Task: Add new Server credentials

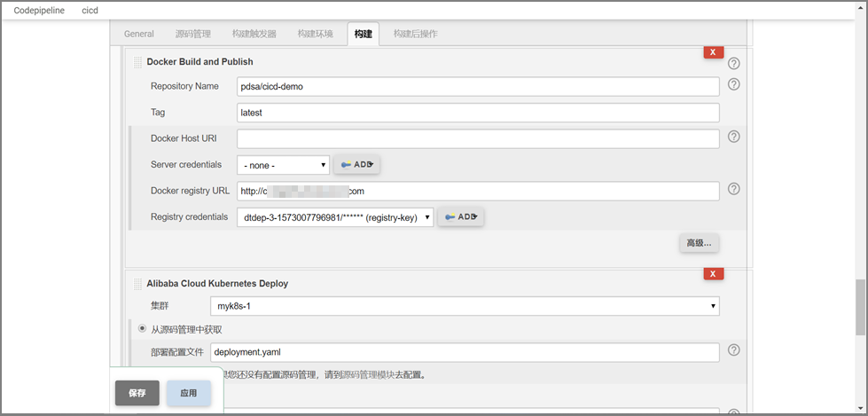Action: coord(356,164)
